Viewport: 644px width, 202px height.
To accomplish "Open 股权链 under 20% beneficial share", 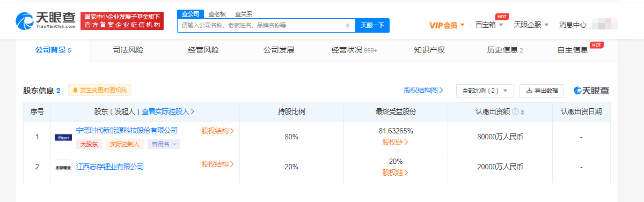I will point(396,173).
